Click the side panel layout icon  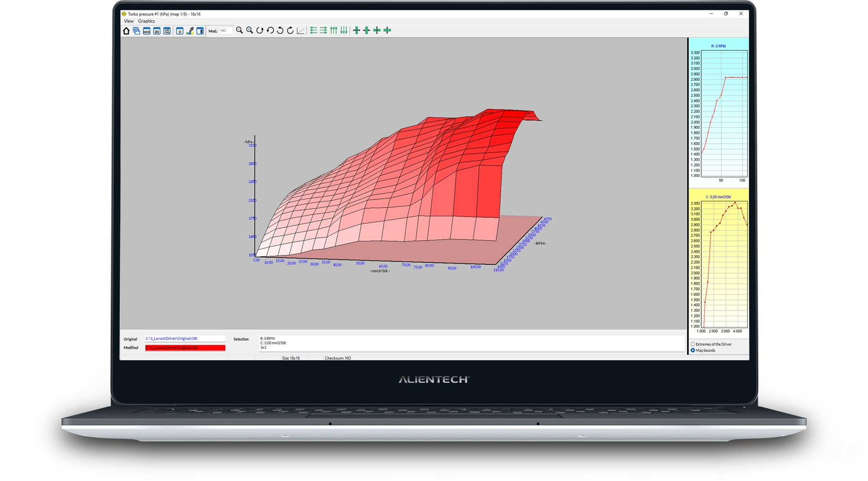tap(200, 31)
